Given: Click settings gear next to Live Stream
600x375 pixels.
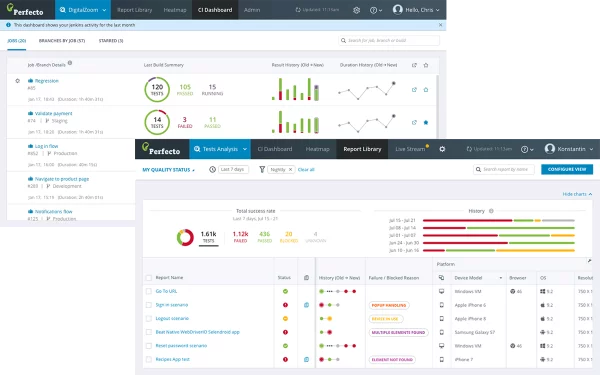Looking at the screenshot, I should (442, 149).
